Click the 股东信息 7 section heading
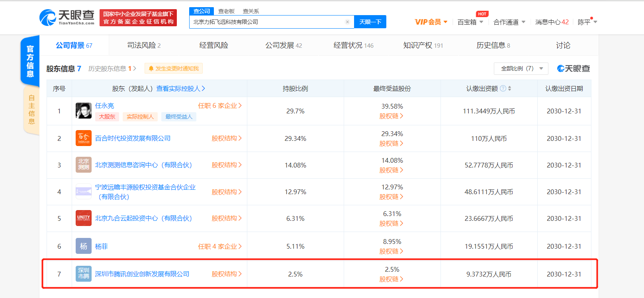The height and width of the screenshot is (298, 644). pos(64,68)
